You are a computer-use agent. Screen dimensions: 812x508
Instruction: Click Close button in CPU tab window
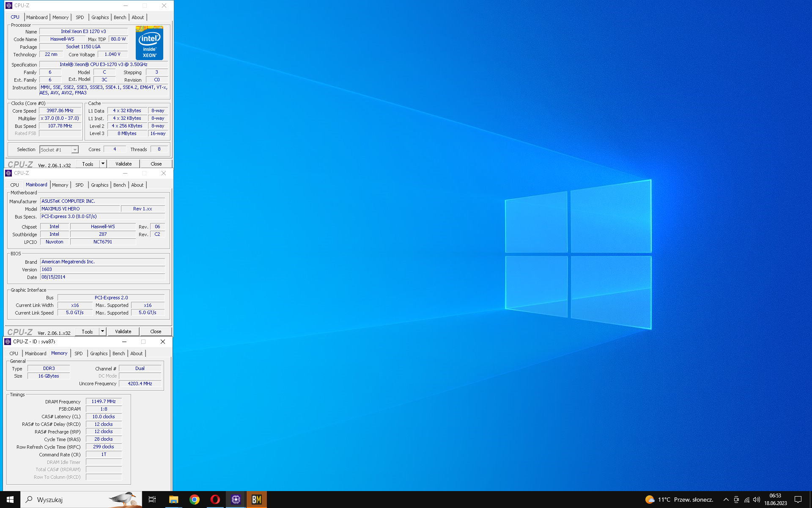156,164
